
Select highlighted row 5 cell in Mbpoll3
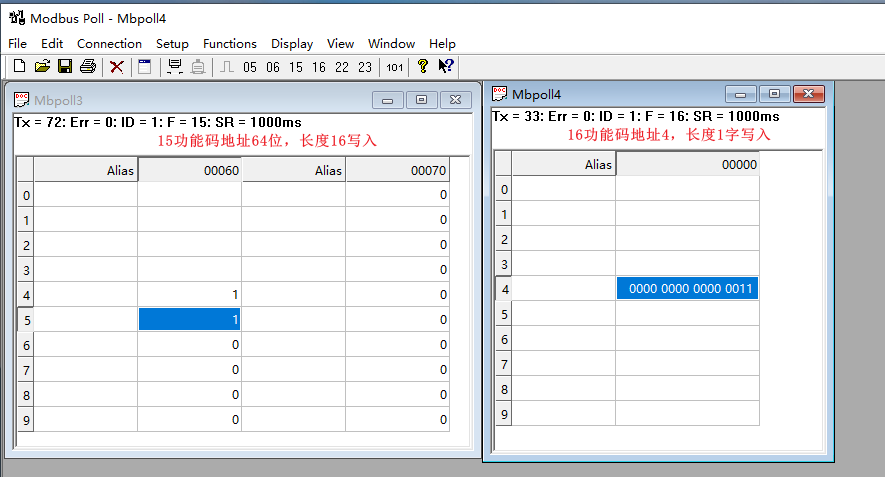(x=189, y=319)
